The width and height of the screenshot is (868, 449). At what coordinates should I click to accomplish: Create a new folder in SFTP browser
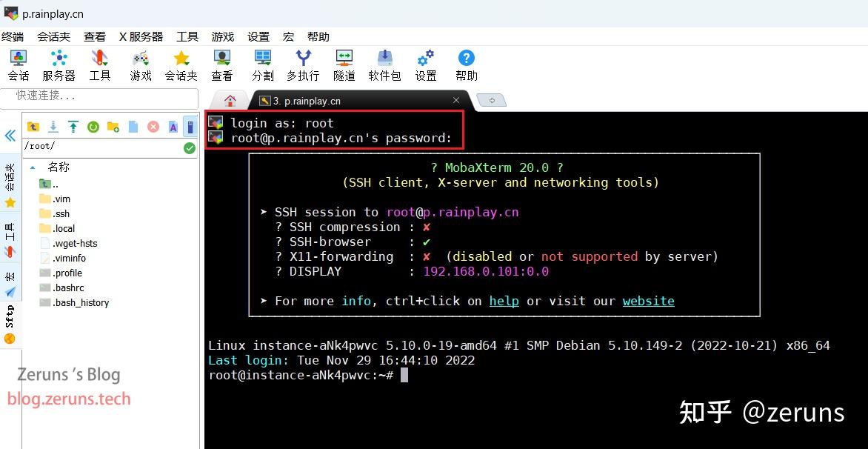tap(113, 127)
